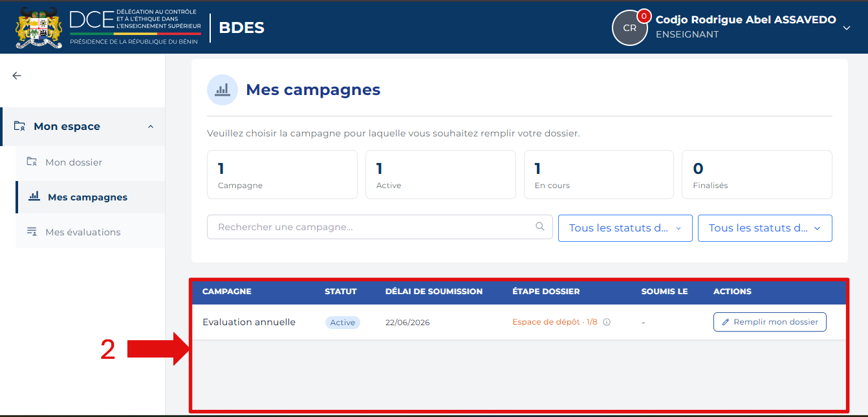Click the Benin coat of arms logo

pyautogui.click(x=39, y=28)
